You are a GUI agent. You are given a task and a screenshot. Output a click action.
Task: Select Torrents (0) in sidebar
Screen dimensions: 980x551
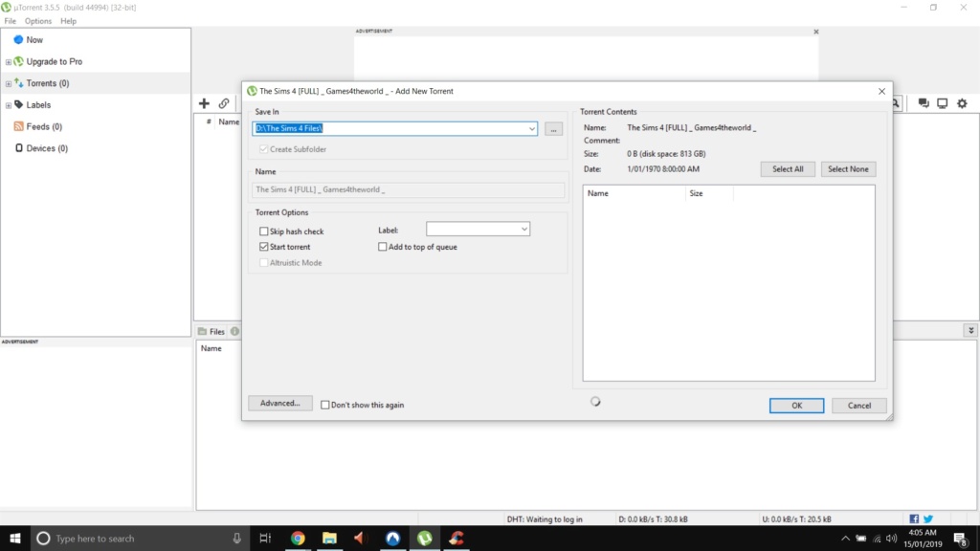tap(48, 83)
